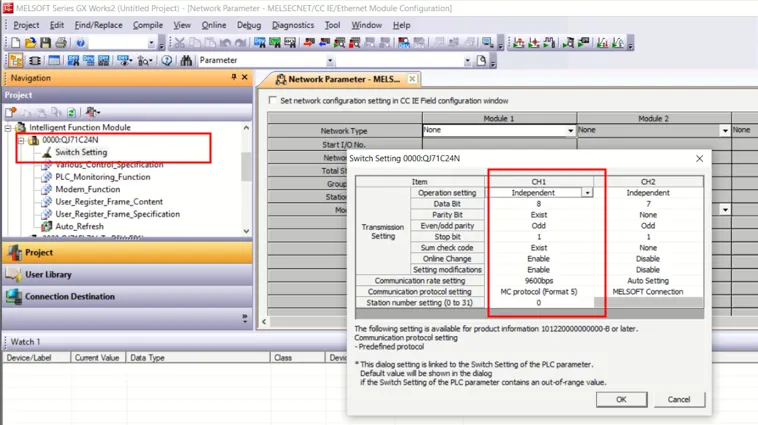Image resolution: width=758 pixels, height=425 pixels.
Task: Click the Print icon in toolbar
Action: click(61, 43)
